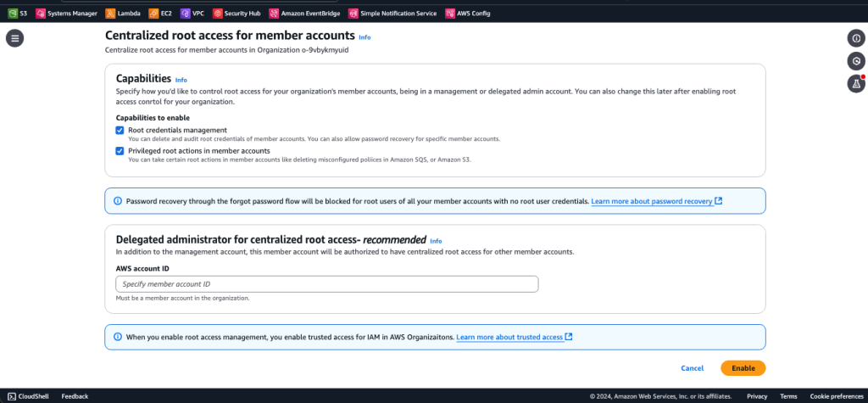
Task: Open the Simple Notification Service shortcut icon
Action: point(353,14)
